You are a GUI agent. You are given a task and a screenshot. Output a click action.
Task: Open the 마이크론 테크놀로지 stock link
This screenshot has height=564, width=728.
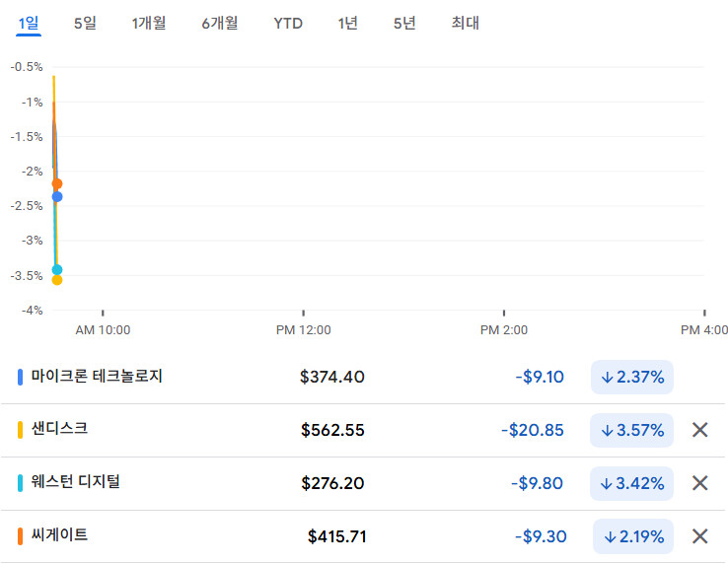coord(97,376)
